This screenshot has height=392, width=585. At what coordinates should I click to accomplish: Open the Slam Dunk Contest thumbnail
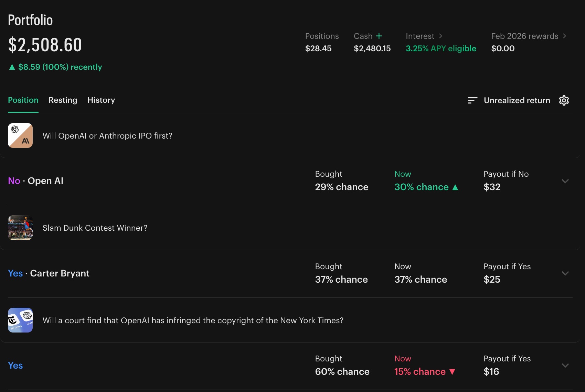click(20, 228)
